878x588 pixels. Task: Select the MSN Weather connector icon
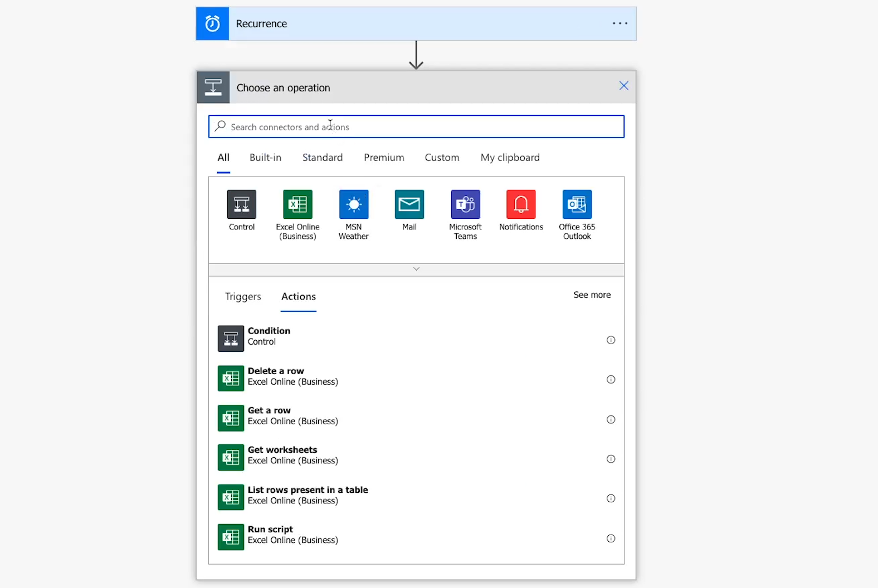pos(354,204)
